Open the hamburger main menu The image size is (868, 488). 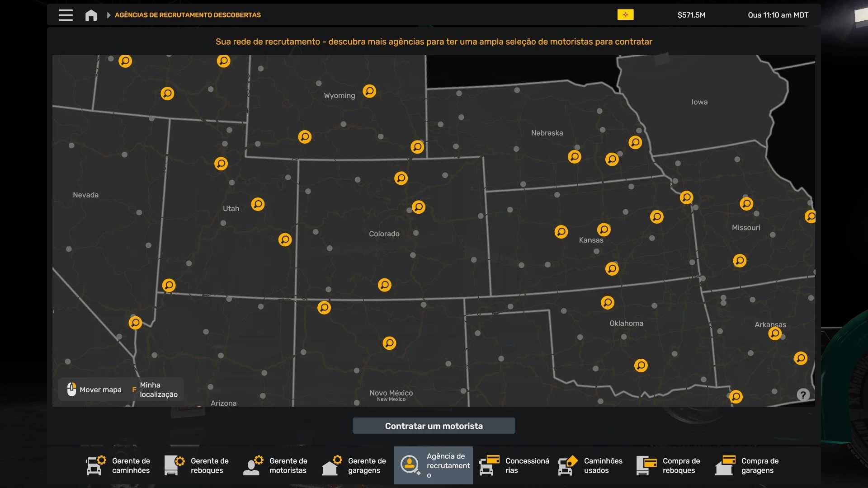pyautogui.click(x=66, y=15)
